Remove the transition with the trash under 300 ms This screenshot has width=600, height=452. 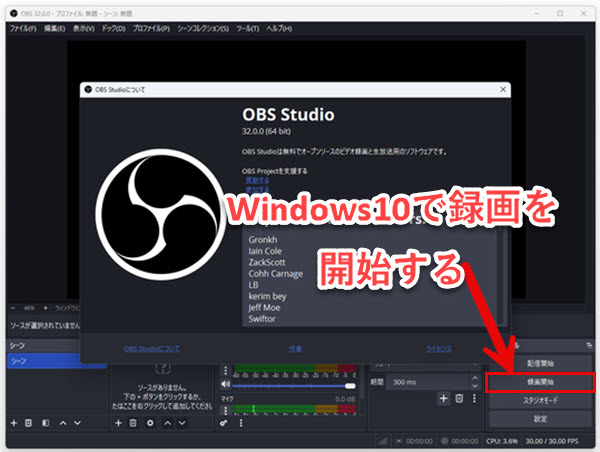click(x=459, y=398)
